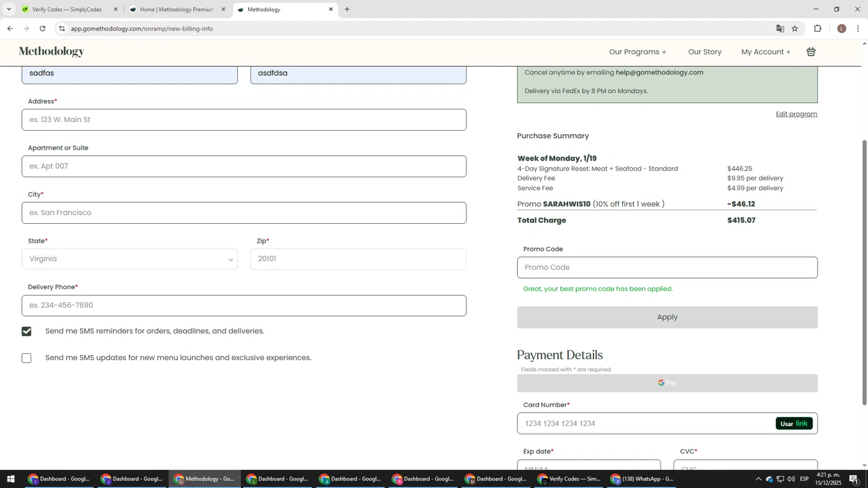Click the Address input field
The width and height of the screenshot is (868, 488).
click(x=244, y=120)
